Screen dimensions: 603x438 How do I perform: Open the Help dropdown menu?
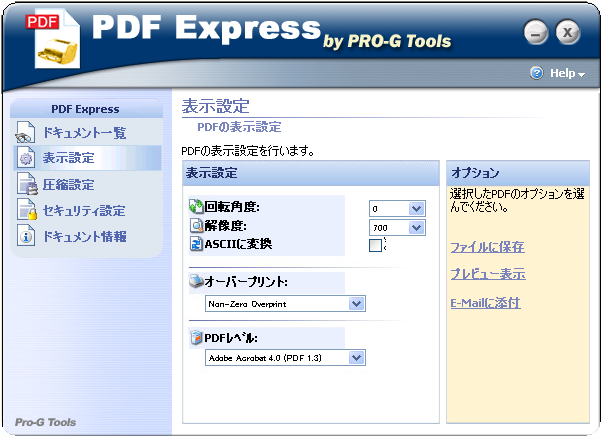coord(567,73)
